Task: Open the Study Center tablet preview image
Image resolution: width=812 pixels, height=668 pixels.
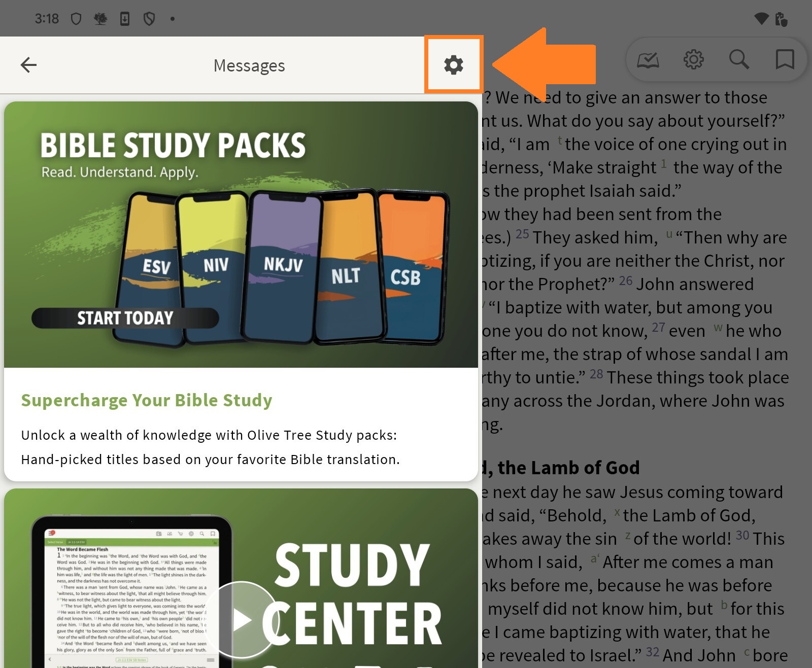Action: [x=132, y=591]
